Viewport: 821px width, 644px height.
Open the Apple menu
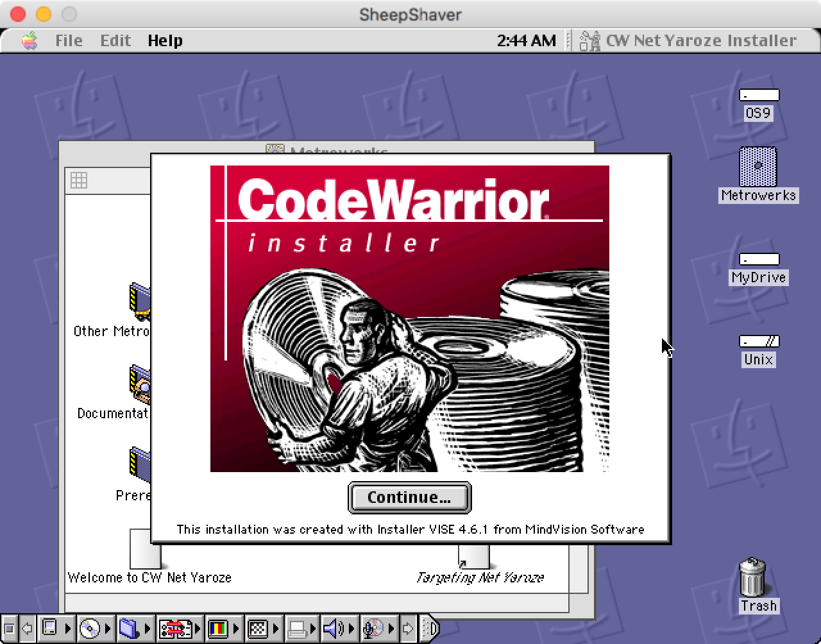click(x=30, y=40)
